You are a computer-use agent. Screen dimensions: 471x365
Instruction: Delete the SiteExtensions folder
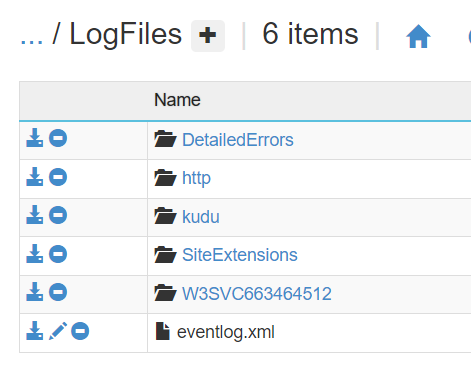[58, 254]
